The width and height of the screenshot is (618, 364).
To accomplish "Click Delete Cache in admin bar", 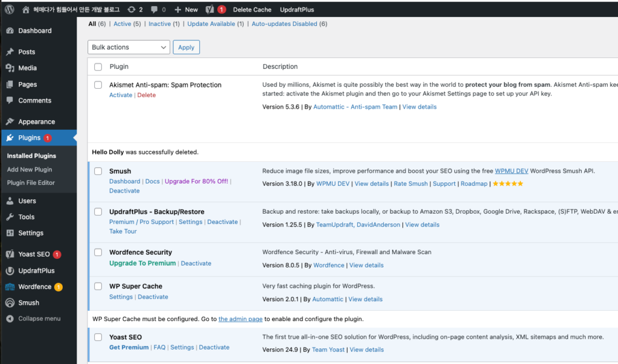I will [252, 10].
